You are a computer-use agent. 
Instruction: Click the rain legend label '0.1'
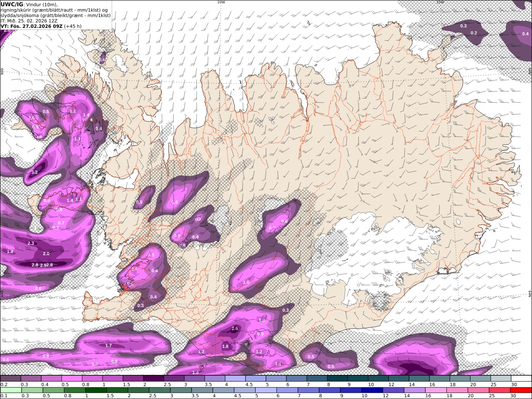3,396
